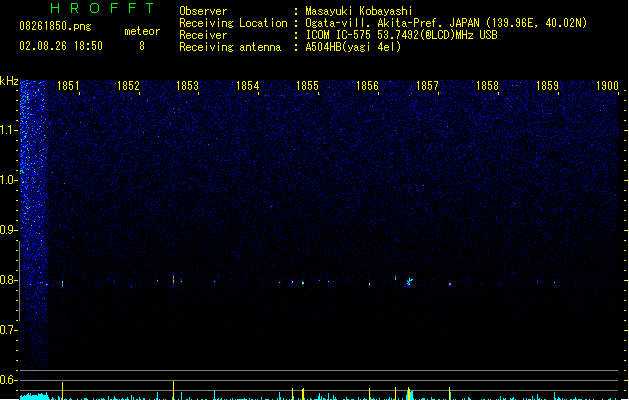Click receiver value ICOM IC-575 53.7492 MHz
The height and width of the screenshot is (400, 629).
pos(401,35)
